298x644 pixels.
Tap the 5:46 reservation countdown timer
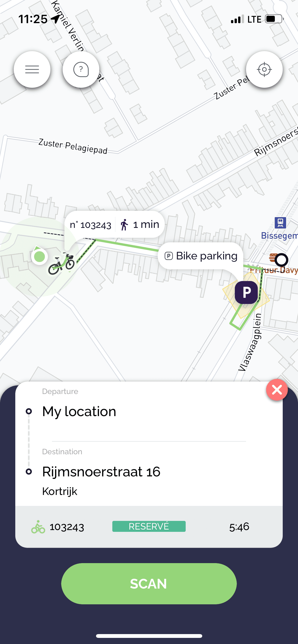(239, 527)
